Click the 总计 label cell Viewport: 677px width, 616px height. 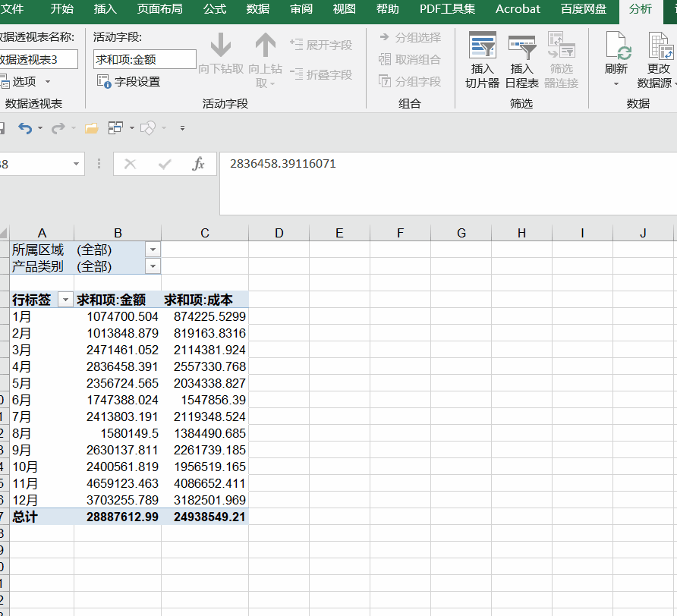(x=42, y=517)
